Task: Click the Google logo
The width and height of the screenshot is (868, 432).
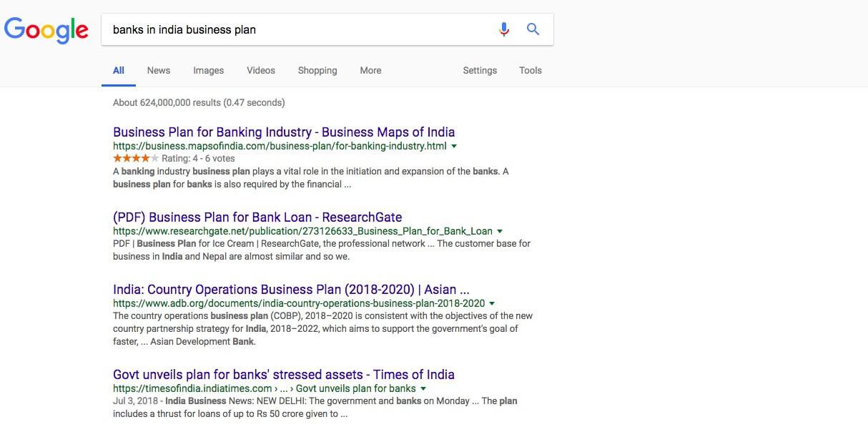Action: (46, 30)
